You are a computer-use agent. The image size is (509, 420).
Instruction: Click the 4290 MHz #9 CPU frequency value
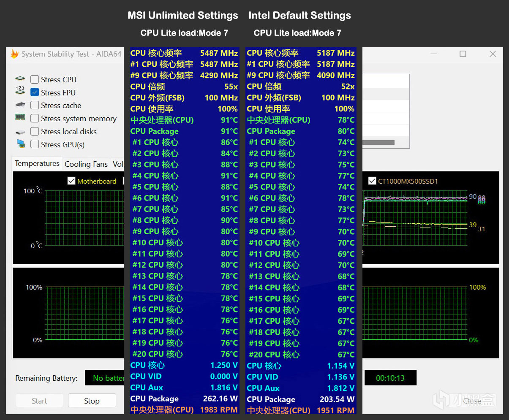(219, 75)
